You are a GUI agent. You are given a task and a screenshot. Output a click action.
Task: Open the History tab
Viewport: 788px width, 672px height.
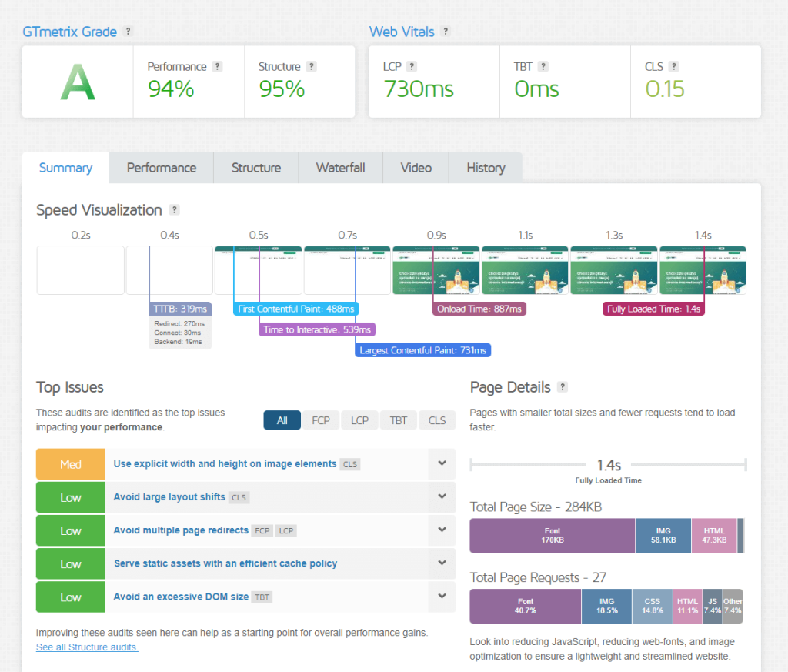pyautogui.click(x=486, y=168)
